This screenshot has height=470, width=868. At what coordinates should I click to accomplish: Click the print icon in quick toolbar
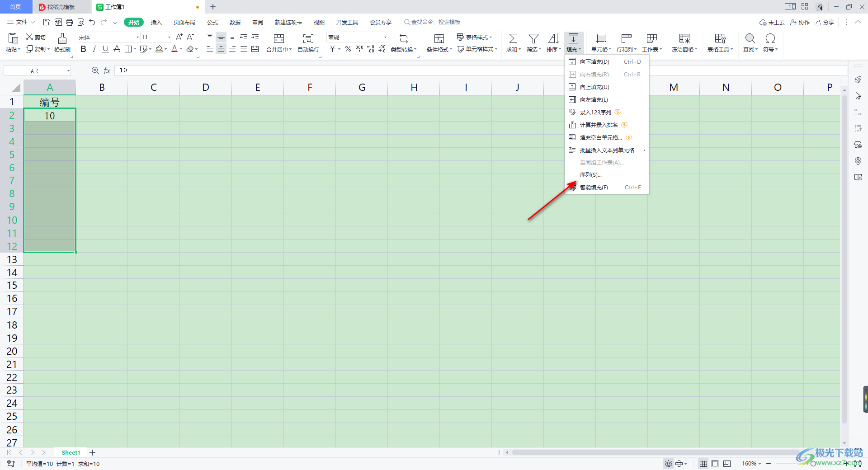click(69, 22)
